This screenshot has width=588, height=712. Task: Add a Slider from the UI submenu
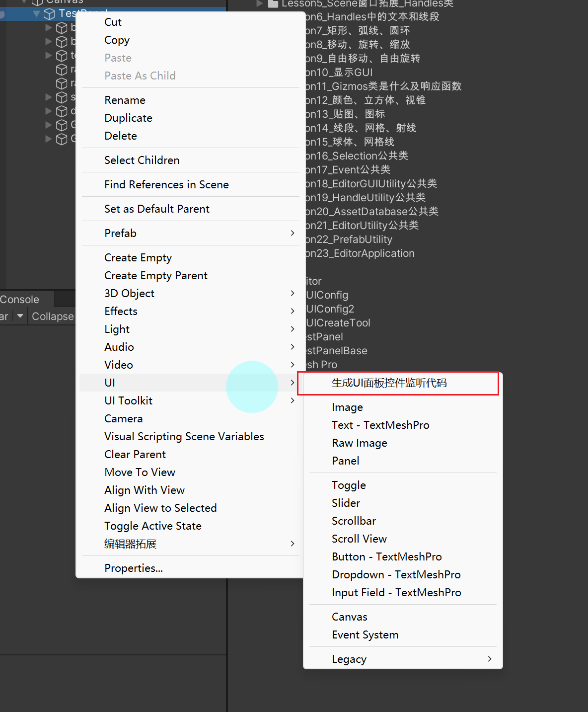point(346,503)
